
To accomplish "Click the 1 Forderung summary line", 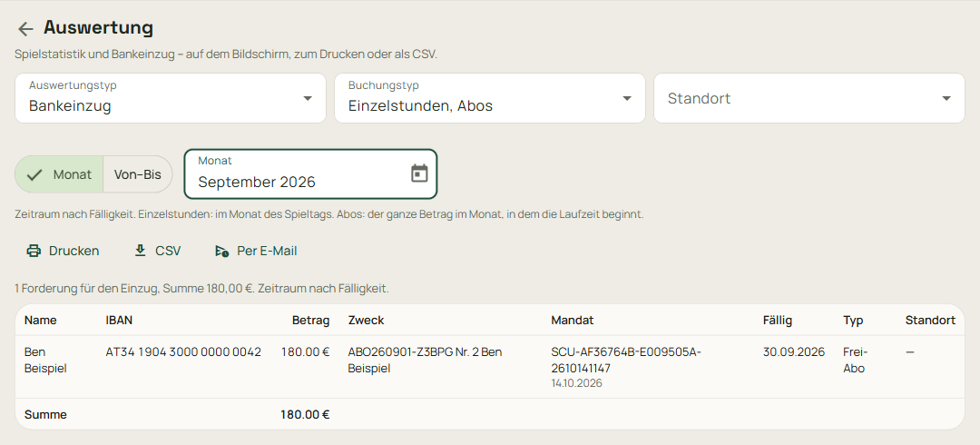I will (x=201, y=289).
